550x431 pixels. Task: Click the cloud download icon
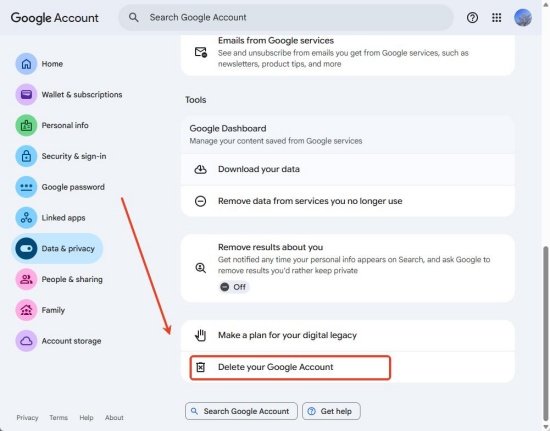200,169
